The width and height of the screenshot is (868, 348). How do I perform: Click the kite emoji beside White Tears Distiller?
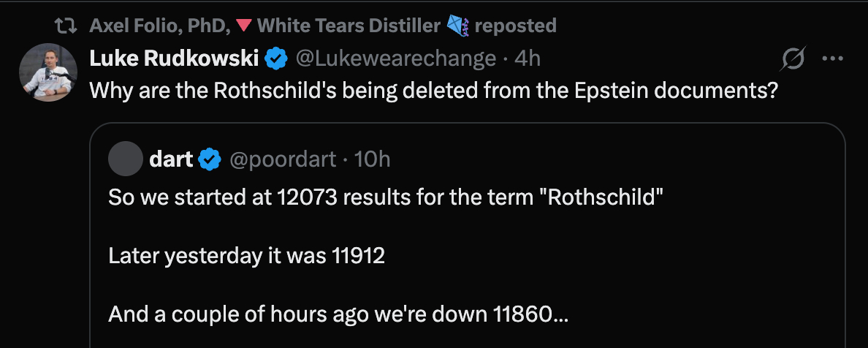coord(457,26)
